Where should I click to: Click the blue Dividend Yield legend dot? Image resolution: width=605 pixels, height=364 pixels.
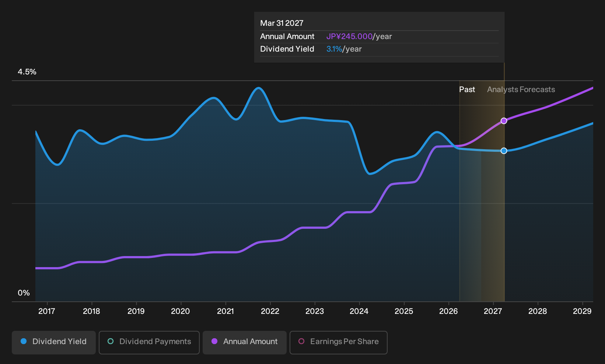(24, 342)
